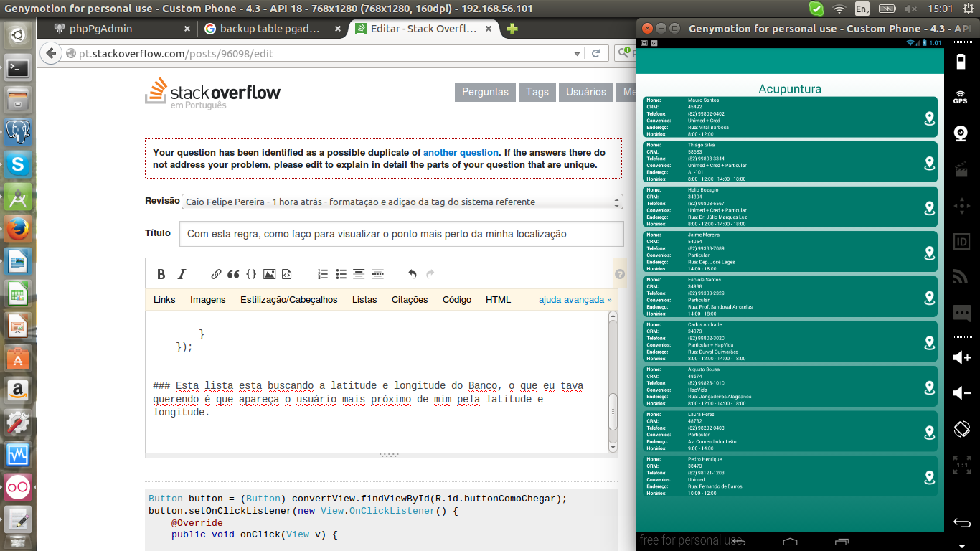The image size is (980, 551).
Task: Open map location for Fabiola Santos
Action: (930, 298)
